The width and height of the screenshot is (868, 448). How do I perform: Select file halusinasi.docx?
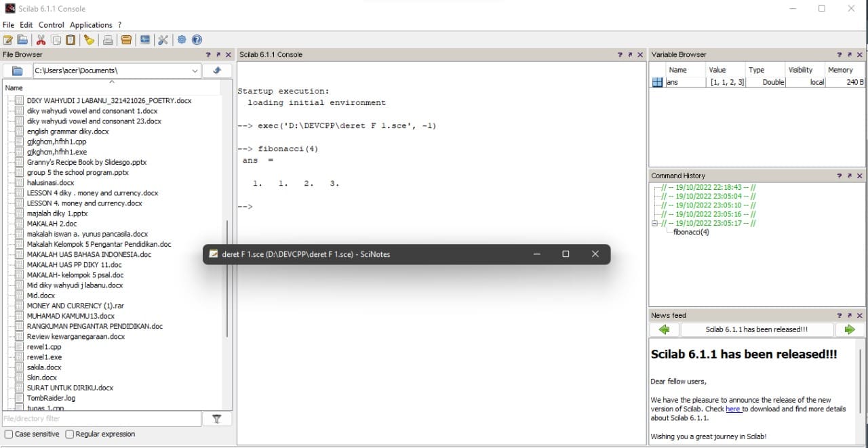[x=50, y=183]
